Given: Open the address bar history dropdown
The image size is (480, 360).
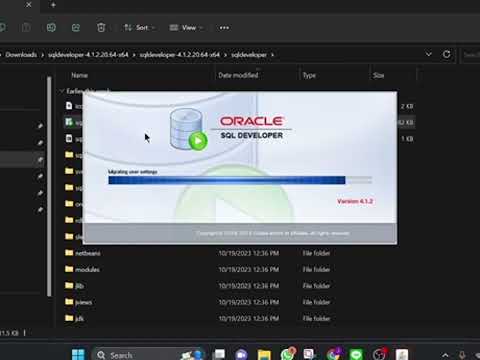Looking at the screenshot, I should click(429, 54).
